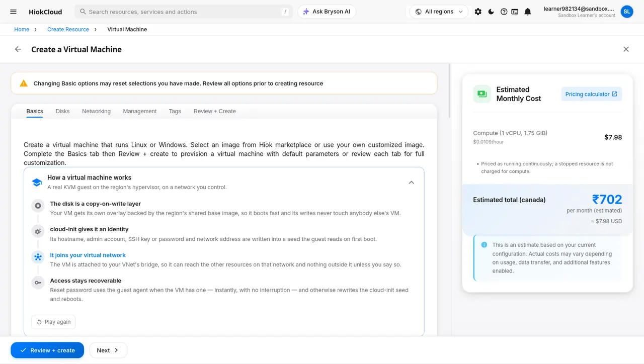The width and height of the screenshot is (644, 364).
Task: Launch the cloud shell terminal icon
Action: point(515,12)
